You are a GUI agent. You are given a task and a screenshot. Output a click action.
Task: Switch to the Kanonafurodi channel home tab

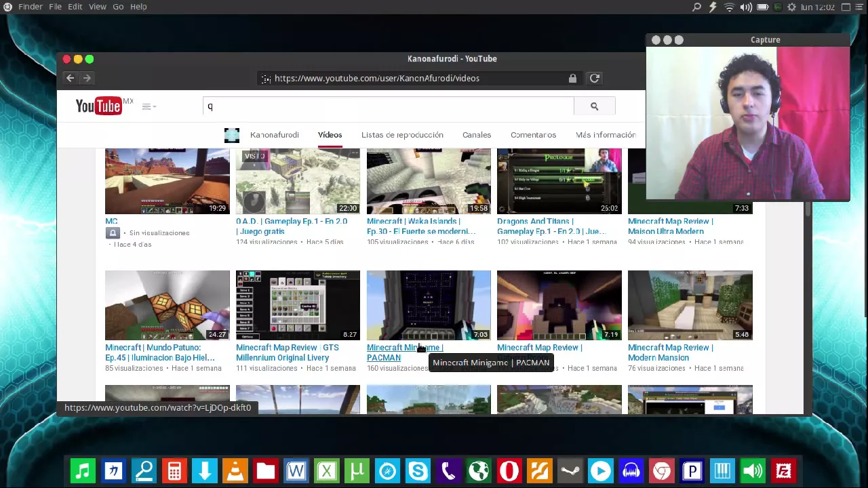(x=274, y=135)
